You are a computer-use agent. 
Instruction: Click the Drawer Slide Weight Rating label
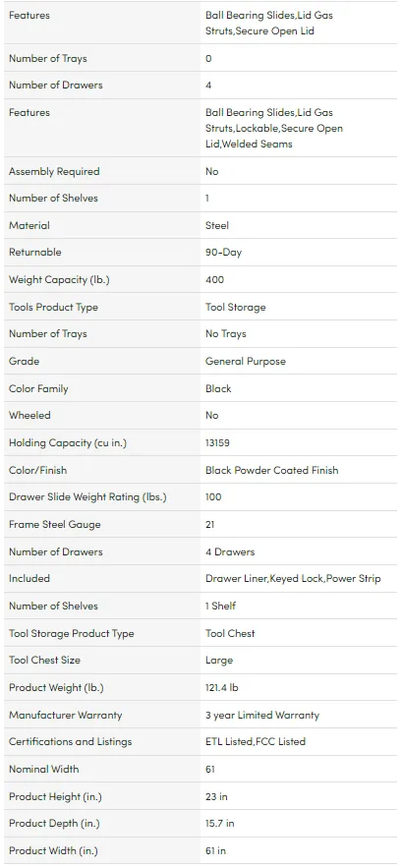[87, 497]
